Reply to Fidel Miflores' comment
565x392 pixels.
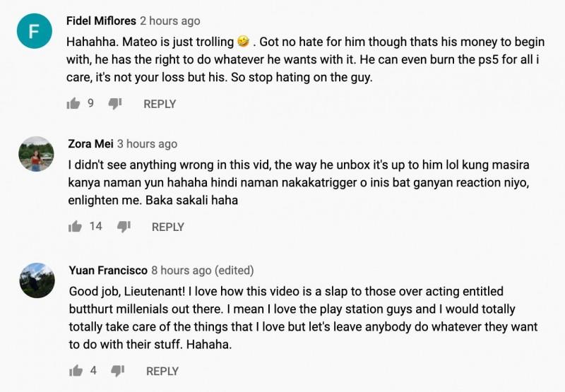[x=160, y=104]
